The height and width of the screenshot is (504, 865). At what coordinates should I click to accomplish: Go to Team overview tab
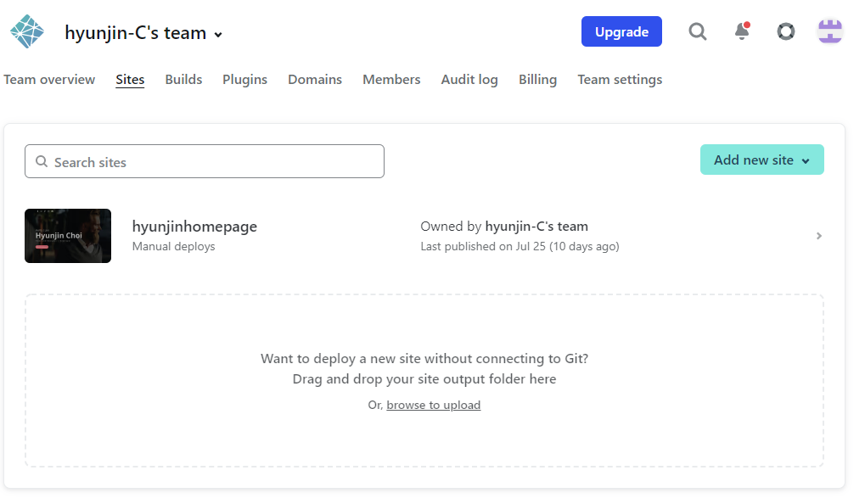pos(49,80)
